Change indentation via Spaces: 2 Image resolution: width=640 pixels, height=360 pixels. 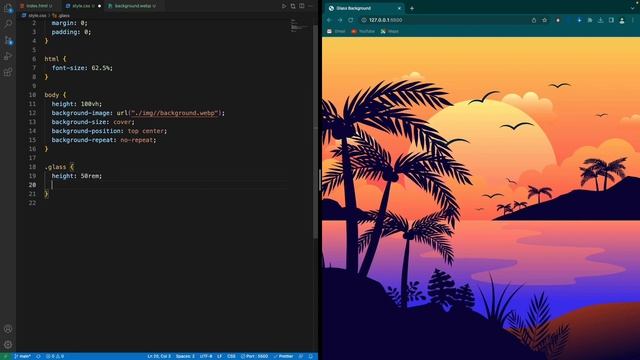point(185,356)
